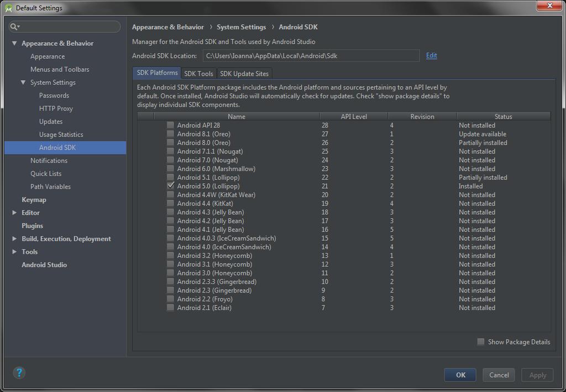This screenshot has width=566, height=392.
Task: Click System Settings breadcrumb
Action: point(241,27)
